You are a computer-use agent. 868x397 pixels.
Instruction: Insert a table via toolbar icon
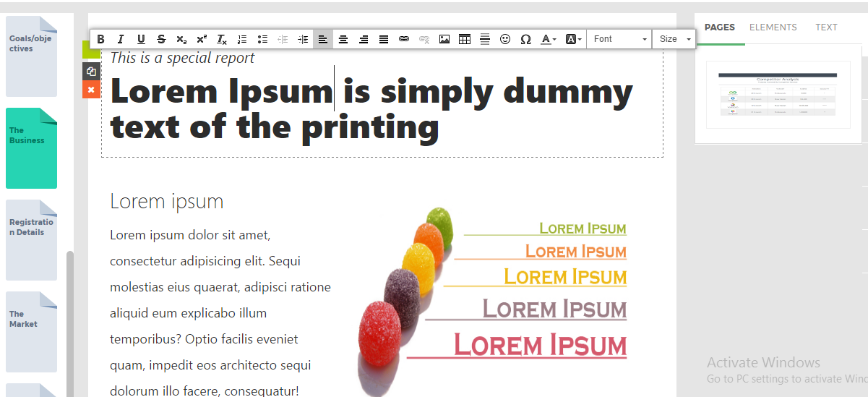click(x=465, y=39)
